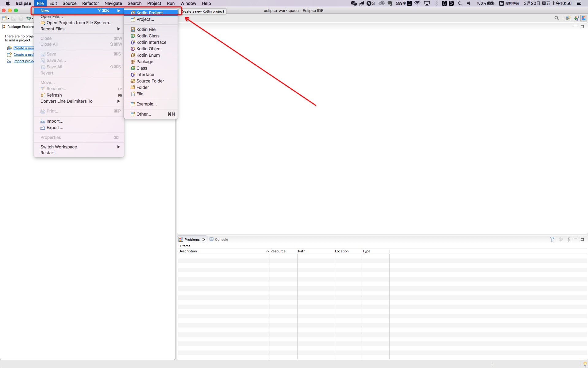Open the Debug launch dropdown arrow

33,18
